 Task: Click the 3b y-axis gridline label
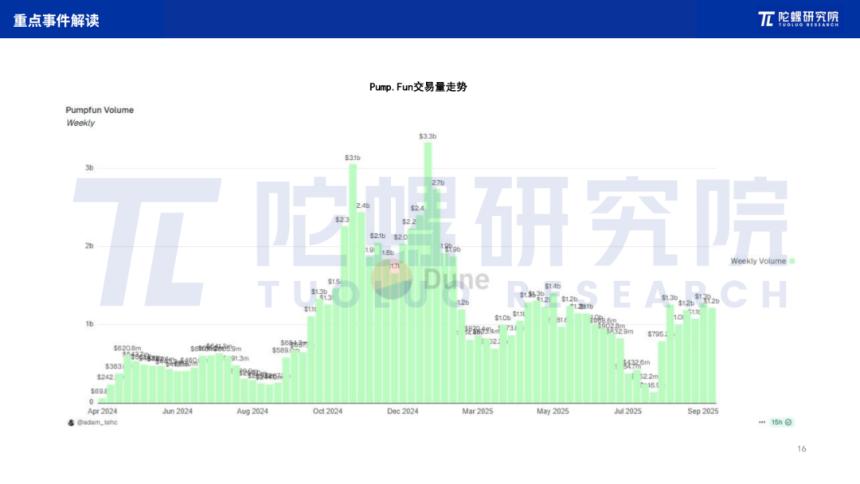click(89, 168)
